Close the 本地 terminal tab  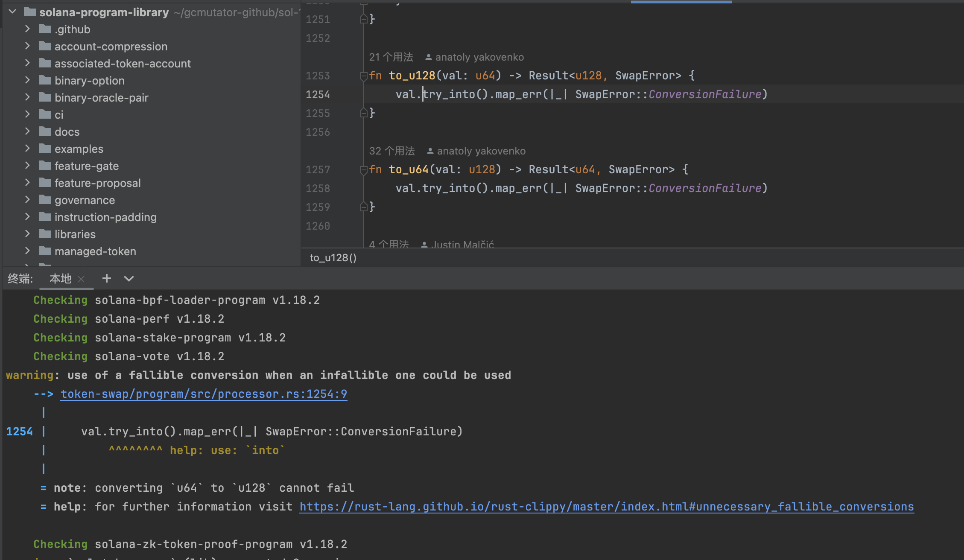coord(81,279)
